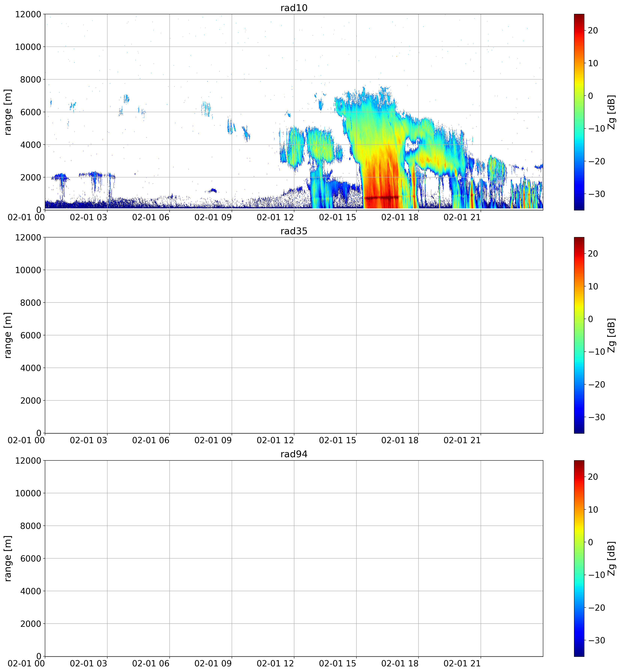Image resolution: width=620 pixels, height=672 pixels.
Task: Click the 20 tick on rad35 colorbar
Action: (593, 254)
